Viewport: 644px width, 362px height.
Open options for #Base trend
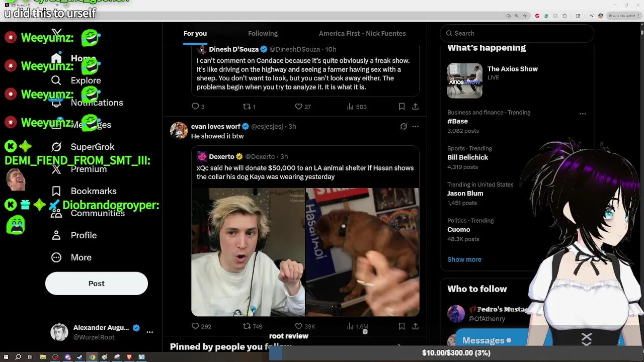click(x=583, y=114)
